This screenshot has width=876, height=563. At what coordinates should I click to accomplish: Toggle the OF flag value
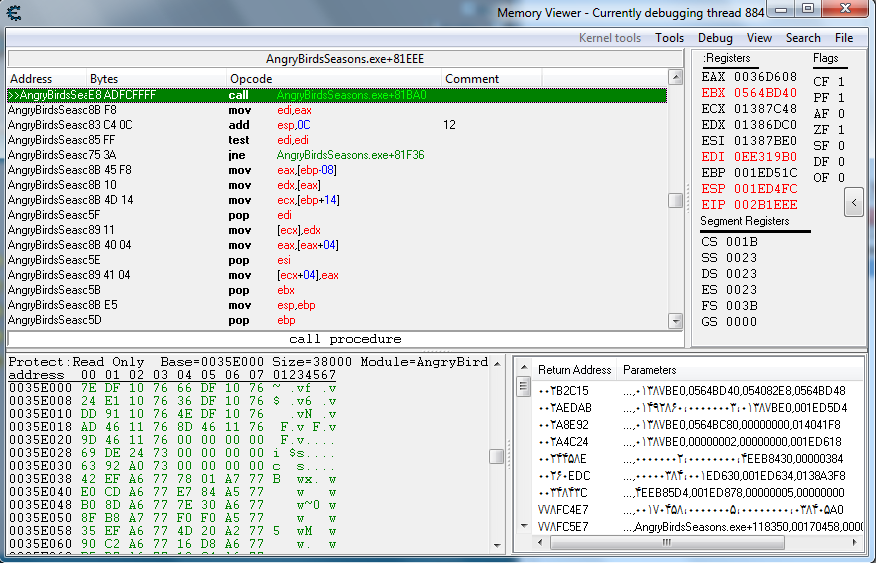840,178
